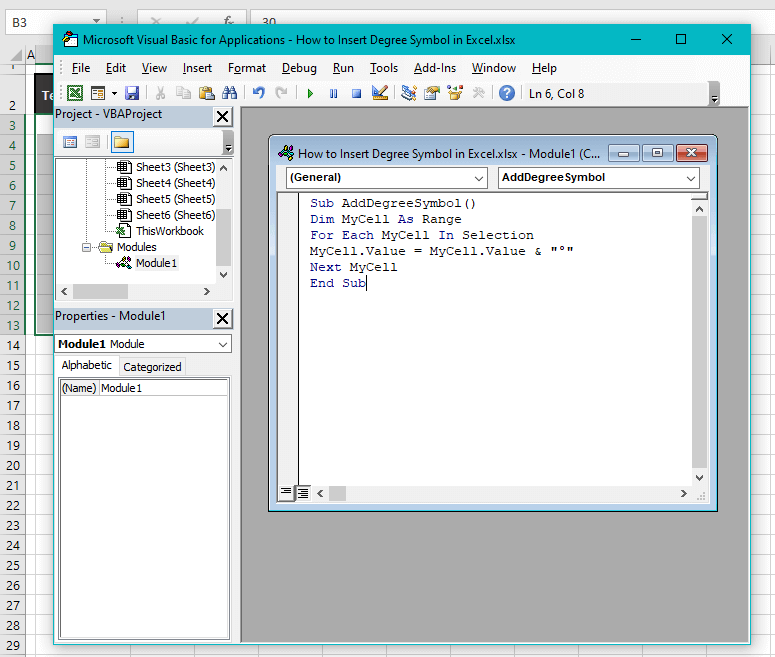Toggle Design Mode icon in toolbar
Image resolution: width=775 pixels, height=657 pixels.
(380, 93)
